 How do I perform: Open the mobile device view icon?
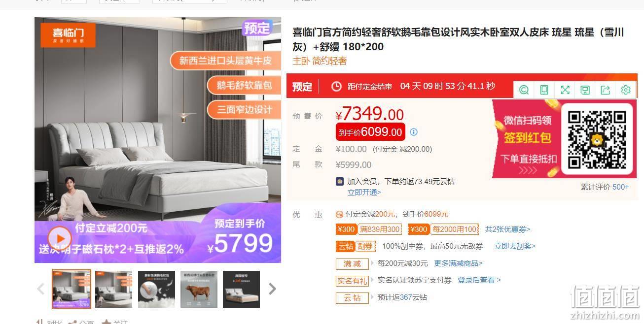(x=544, y=90)
